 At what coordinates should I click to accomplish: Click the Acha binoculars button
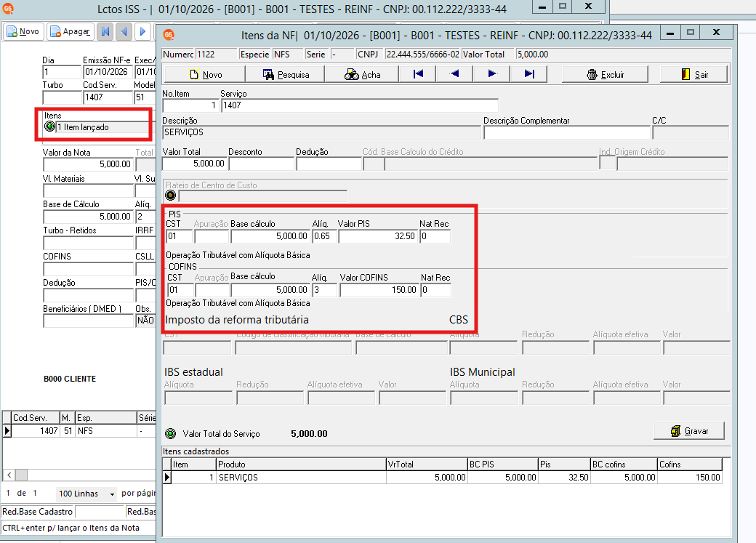pyautogui.click(x=362, y=74)
